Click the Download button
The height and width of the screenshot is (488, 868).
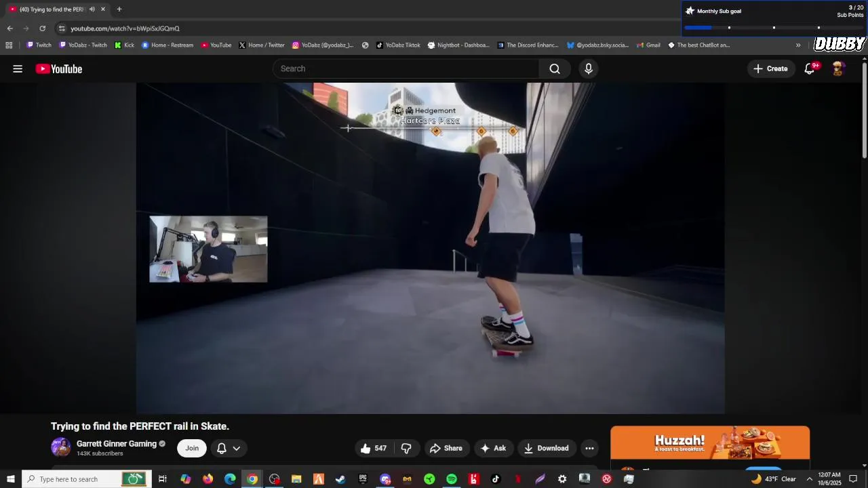(547, 448)
